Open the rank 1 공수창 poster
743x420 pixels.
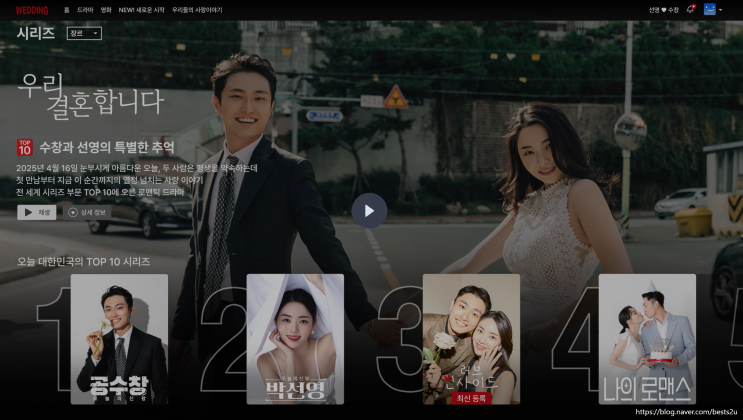(119, 339)
